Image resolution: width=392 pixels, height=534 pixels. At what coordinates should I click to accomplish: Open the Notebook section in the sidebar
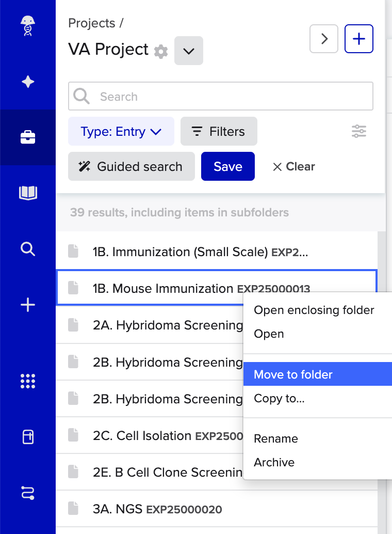tap(27, 192)
